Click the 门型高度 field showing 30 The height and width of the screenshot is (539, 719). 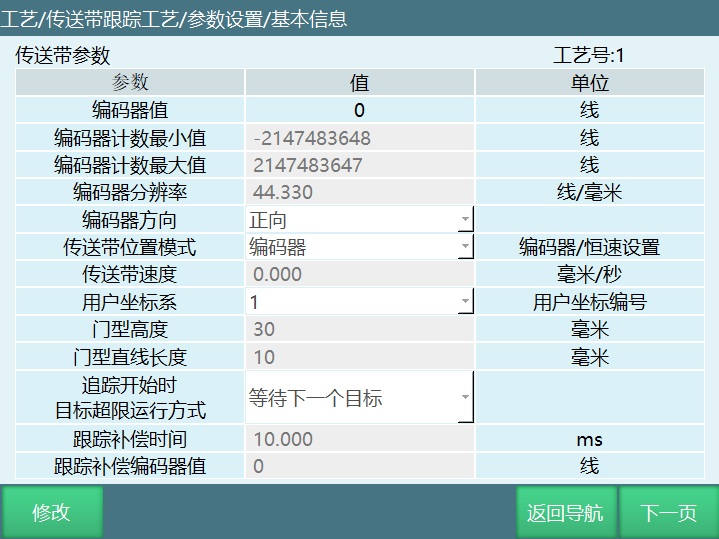click(359, 329)
